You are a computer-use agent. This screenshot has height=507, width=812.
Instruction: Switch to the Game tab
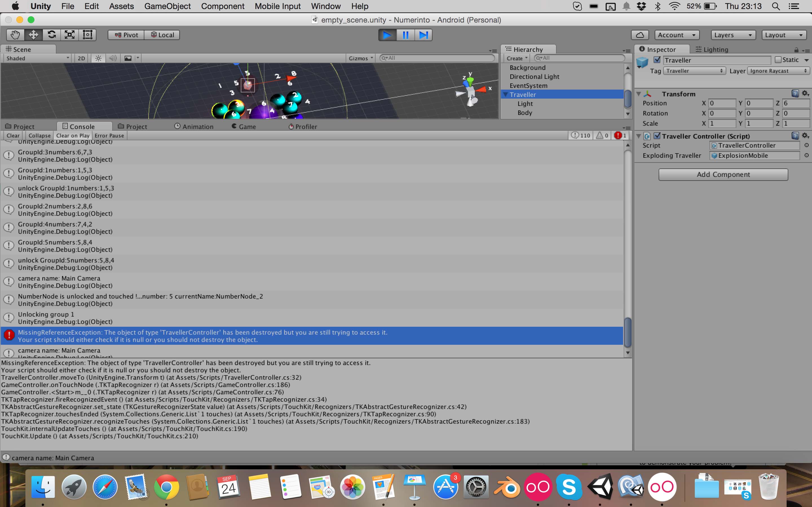click(x=247, y=126)
